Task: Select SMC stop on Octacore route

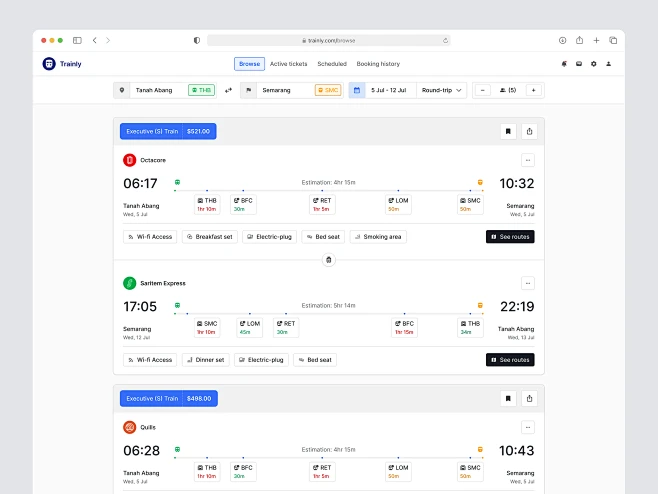Action: tap(470, 204)
